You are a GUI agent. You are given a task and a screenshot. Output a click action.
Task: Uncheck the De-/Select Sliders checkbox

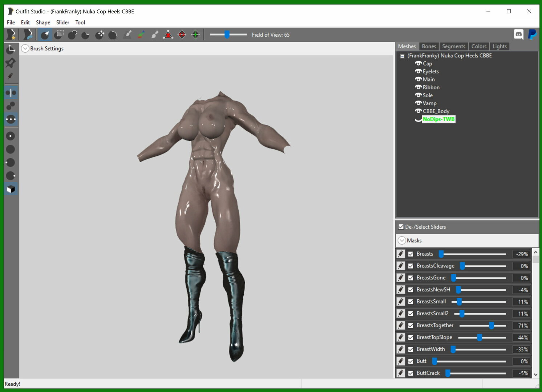(401, 227)
